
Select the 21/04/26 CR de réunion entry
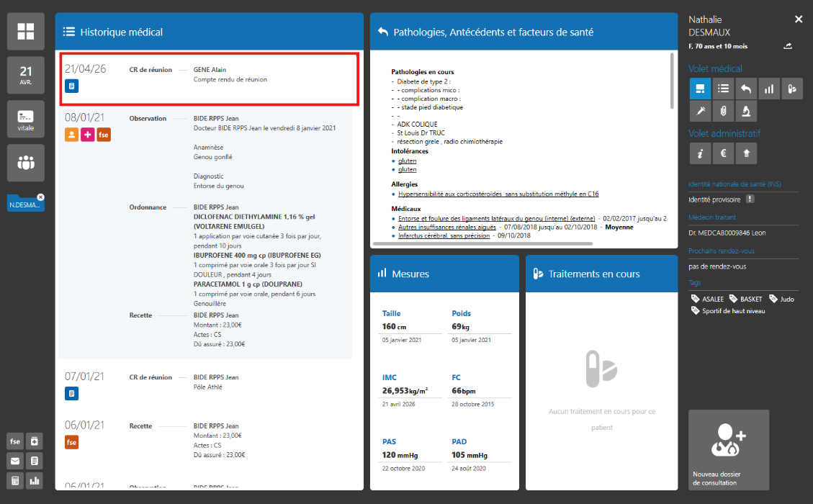(210, 79)
